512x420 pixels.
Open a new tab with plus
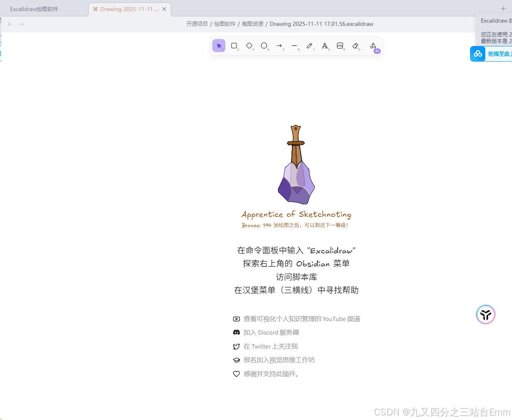503,9
